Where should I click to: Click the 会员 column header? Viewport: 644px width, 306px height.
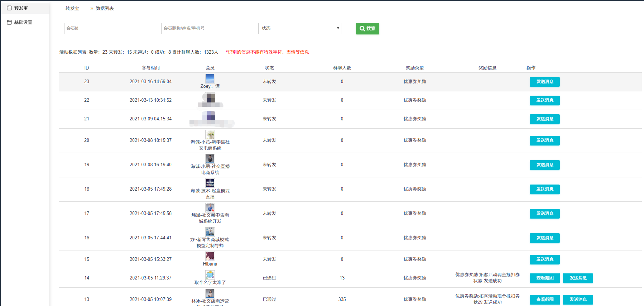point(210,68)
